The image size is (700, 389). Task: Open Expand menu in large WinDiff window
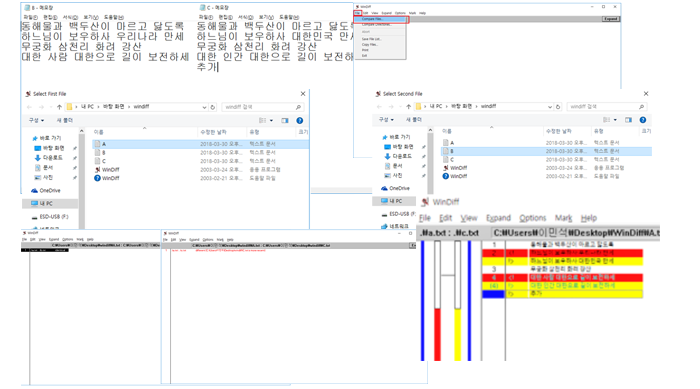498,218
